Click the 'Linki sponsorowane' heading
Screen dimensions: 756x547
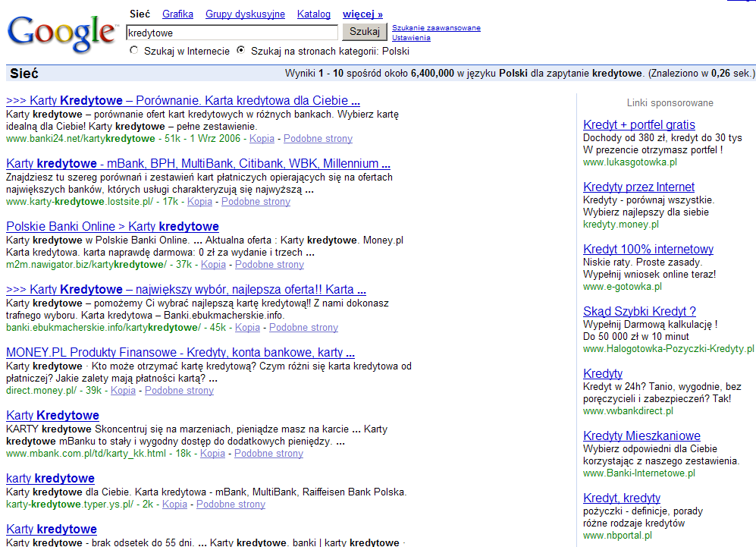point(670,102)
